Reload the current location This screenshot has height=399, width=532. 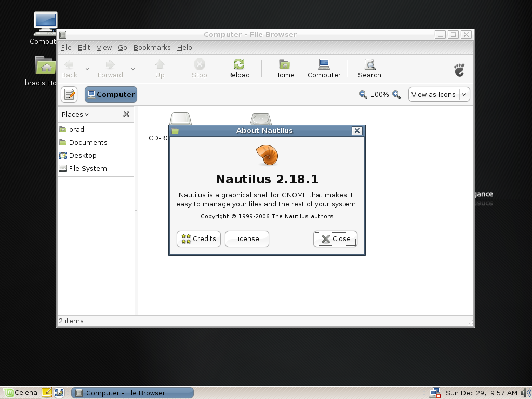[239, 69]
